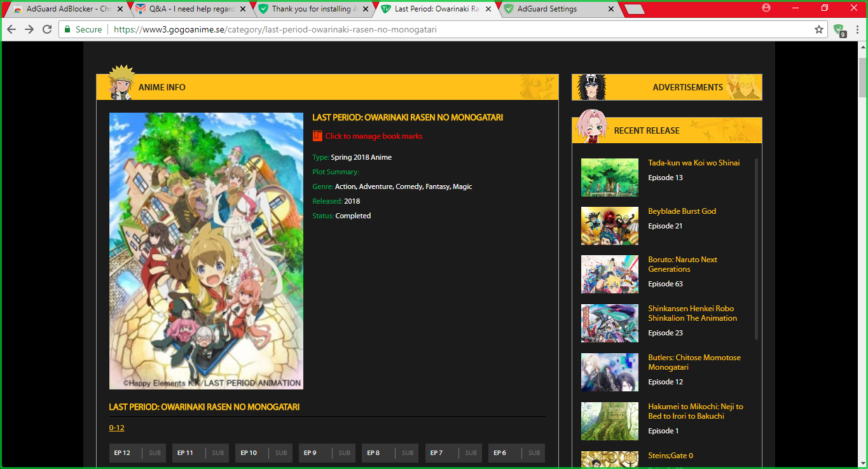Open Butlers: Chitose Momotose Monogatari link
Screen dimensions: 868x469
coord(694,362)
